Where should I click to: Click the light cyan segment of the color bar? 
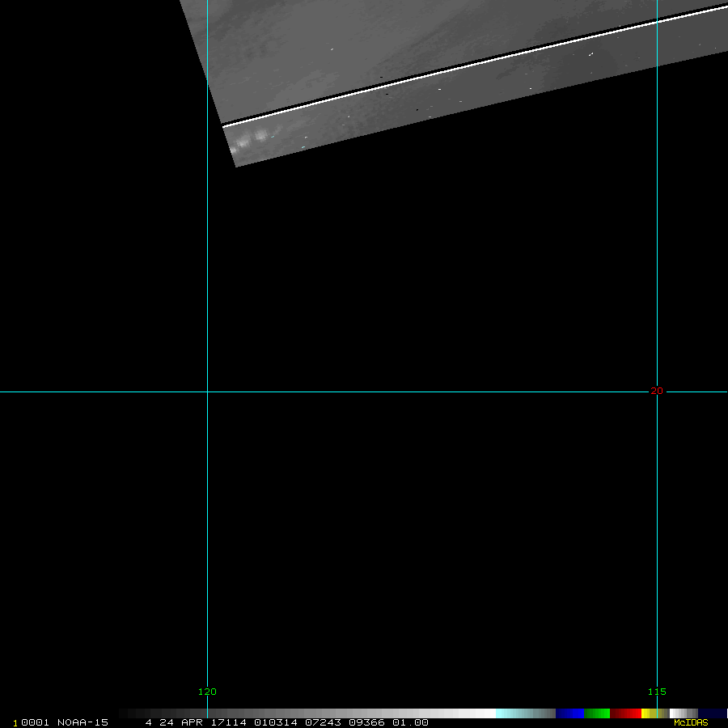[x=518, y=713]
